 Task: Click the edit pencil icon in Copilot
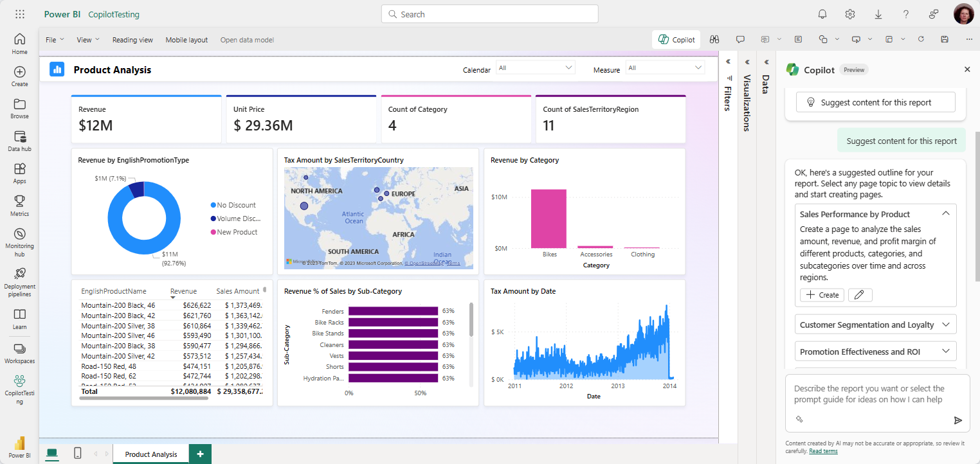[x=860, y=295]
